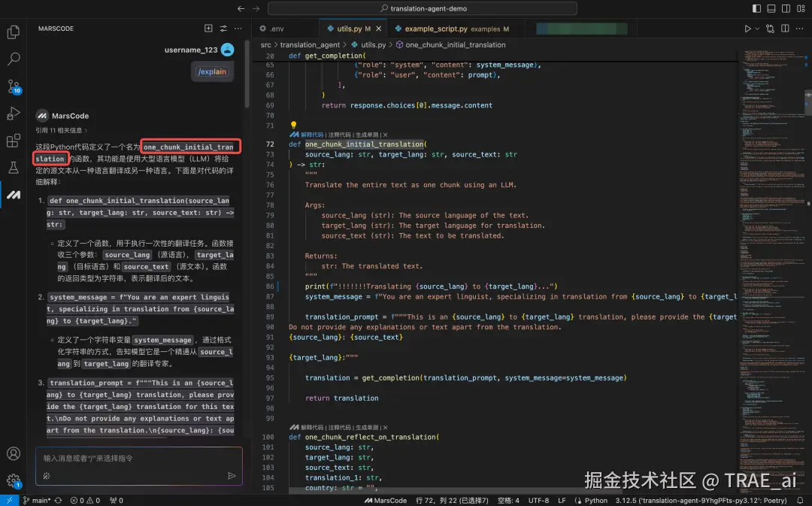The height and width of the screenshot is (506, 812).
Task: Go forward with the navigation arrow
Action: click(x=256, y=8)
